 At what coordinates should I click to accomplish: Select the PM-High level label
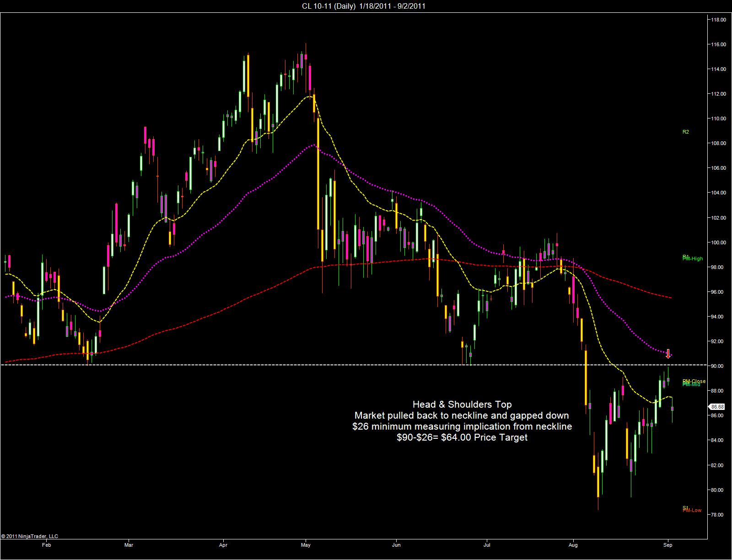(x=693, y=259)
